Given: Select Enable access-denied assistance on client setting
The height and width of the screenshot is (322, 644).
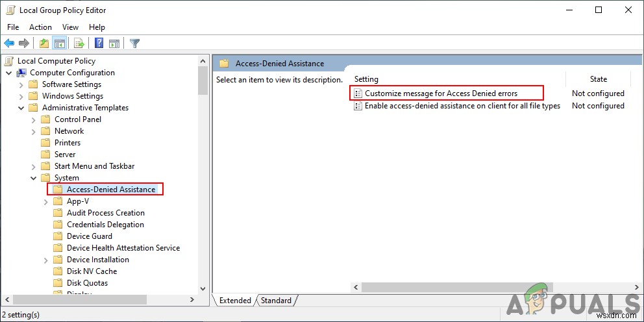Looking at the screenshot, I should (462, 106).
